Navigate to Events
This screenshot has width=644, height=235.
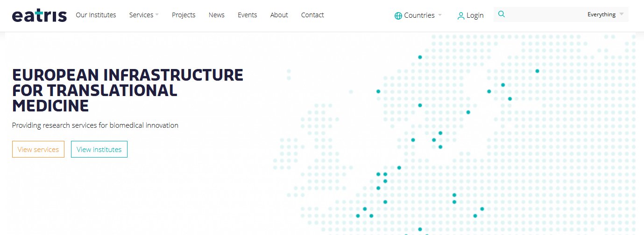(248, 15)
